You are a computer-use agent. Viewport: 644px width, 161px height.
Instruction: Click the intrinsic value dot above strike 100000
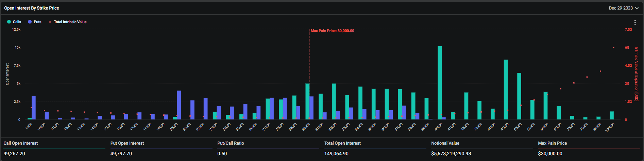point(613,48)
